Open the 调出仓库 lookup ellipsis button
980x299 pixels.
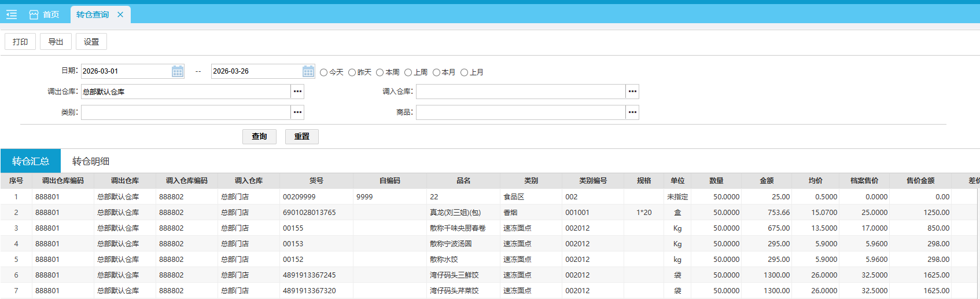297,92
